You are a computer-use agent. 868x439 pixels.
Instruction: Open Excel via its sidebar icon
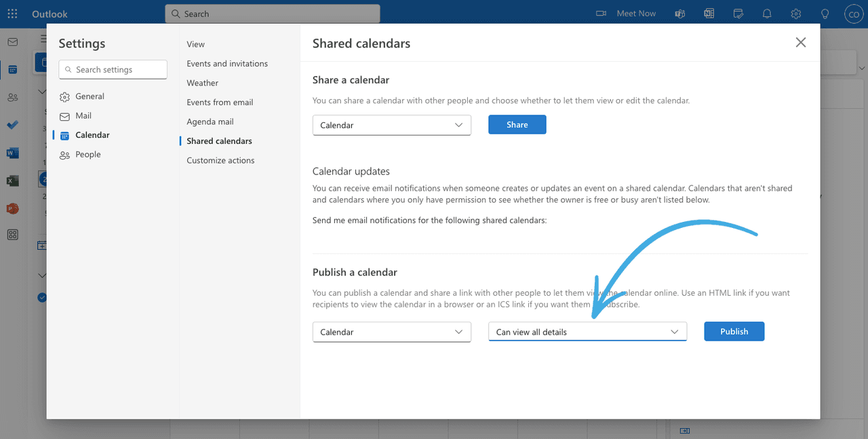[x=12, y=180]
